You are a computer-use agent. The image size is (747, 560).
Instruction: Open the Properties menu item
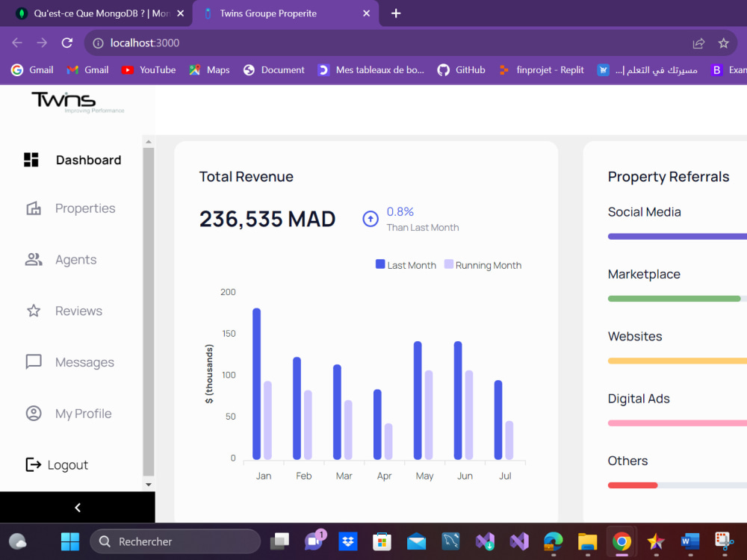pyautogui.click(x=85, y=208)
